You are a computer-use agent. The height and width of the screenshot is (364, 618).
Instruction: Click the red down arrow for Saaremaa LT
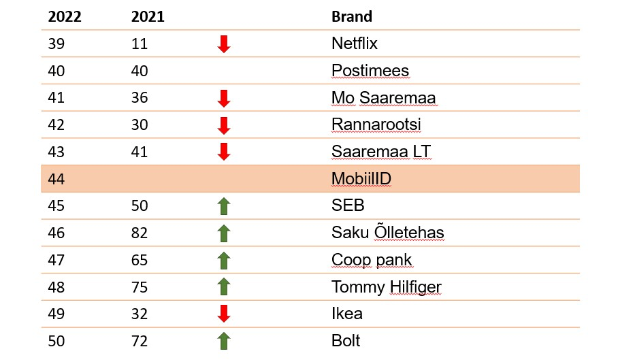click(x=224, y=152)
